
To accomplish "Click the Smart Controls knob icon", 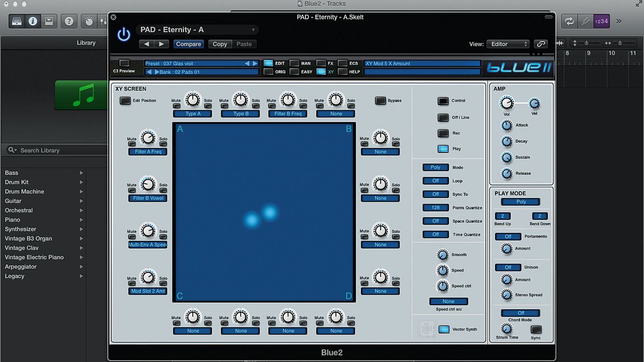I will [x=89, y=21].
